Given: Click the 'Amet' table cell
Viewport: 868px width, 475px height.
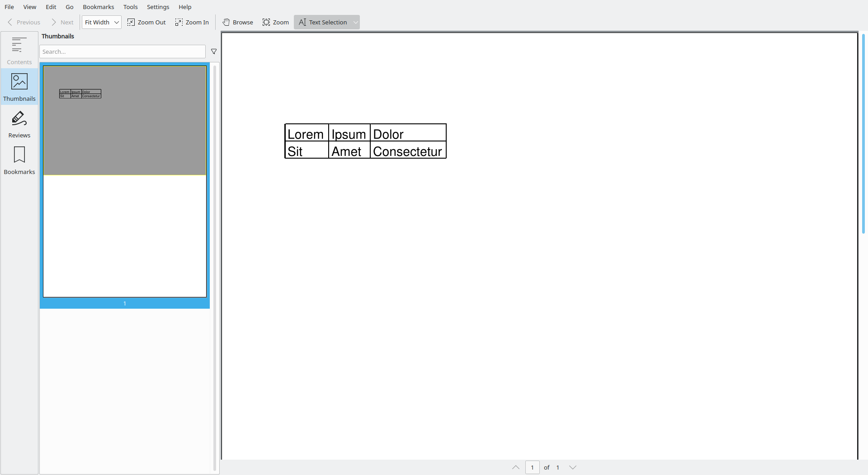Looking at the screenshot, I should coord(349,150).
